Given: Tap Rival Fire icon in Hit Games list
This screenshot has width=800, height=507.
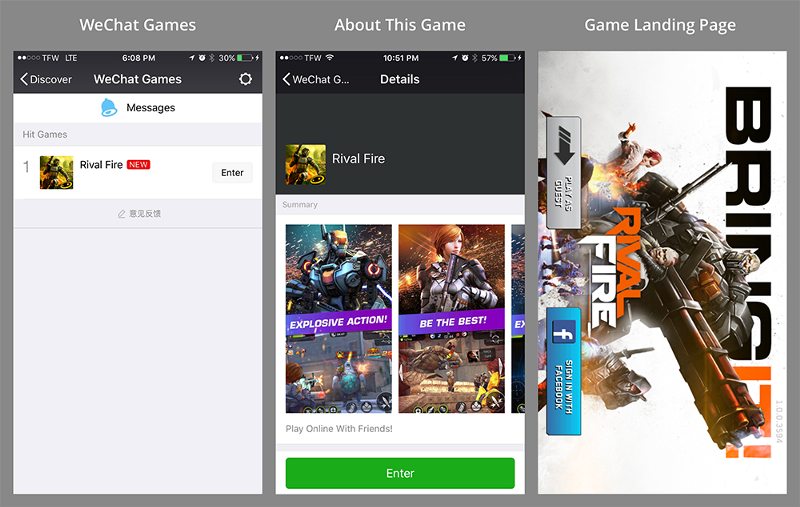Looking at the screenshot, I should 57,172.
